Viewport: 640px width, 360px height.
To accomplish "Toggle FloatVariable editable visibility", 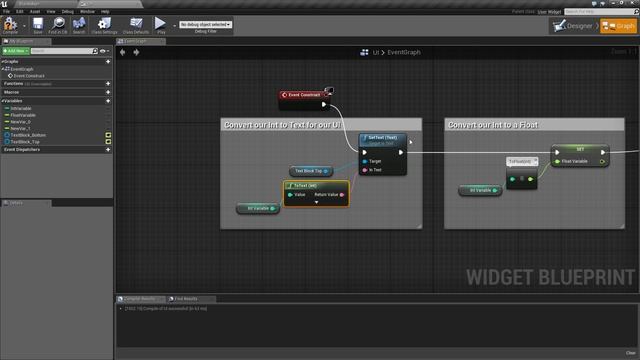I will [108, 115].
